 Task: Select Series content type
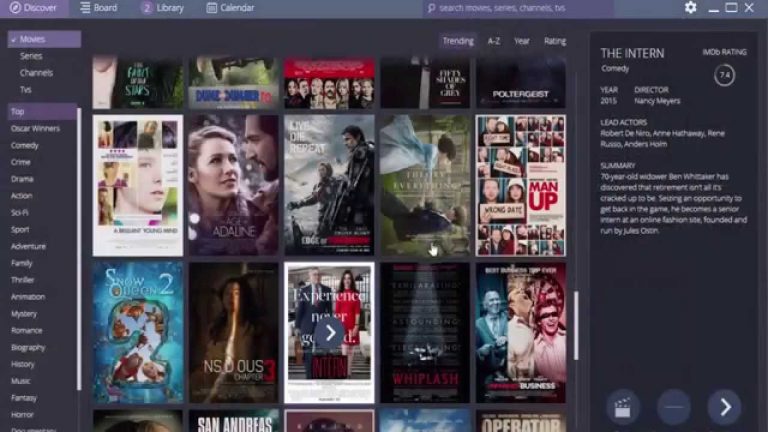(x=31, y=56)
